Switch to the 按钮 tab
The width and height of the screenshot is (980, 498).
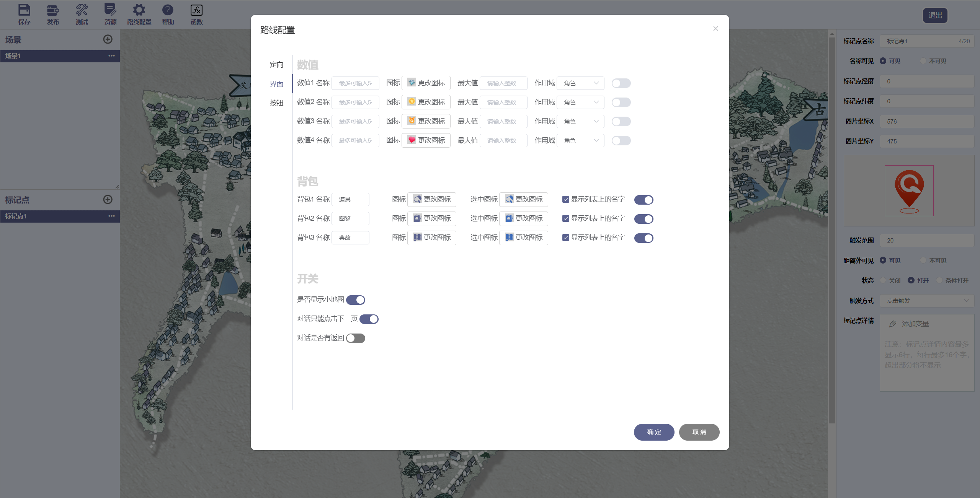click(276, 103)
